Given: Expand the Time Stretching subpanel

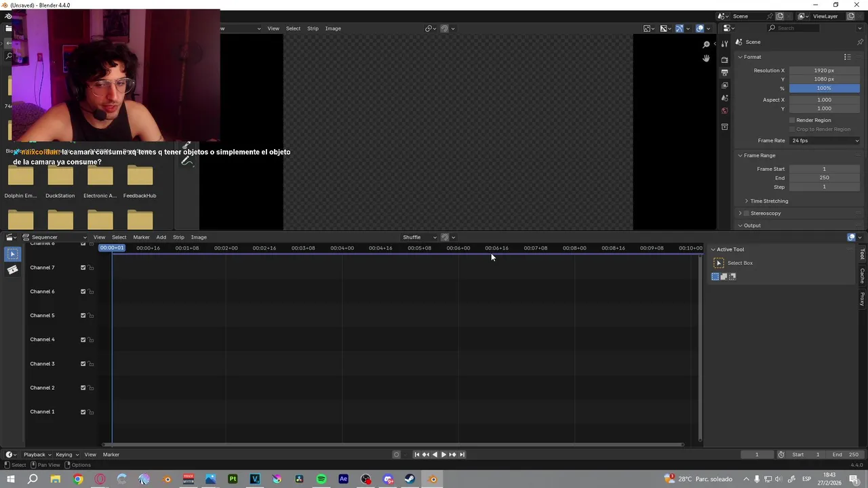Looking at the screenshot, I should tap(747, 201).
